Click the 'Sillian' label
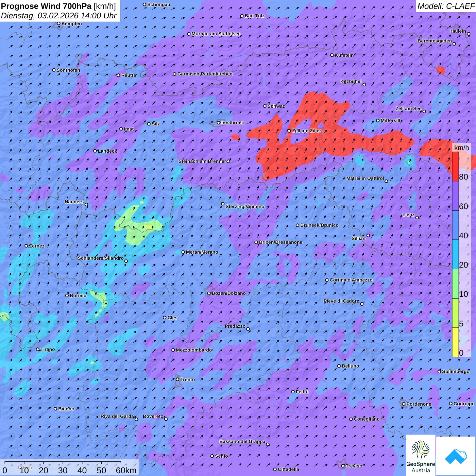 pyautogui.click(x=358, y=238)
